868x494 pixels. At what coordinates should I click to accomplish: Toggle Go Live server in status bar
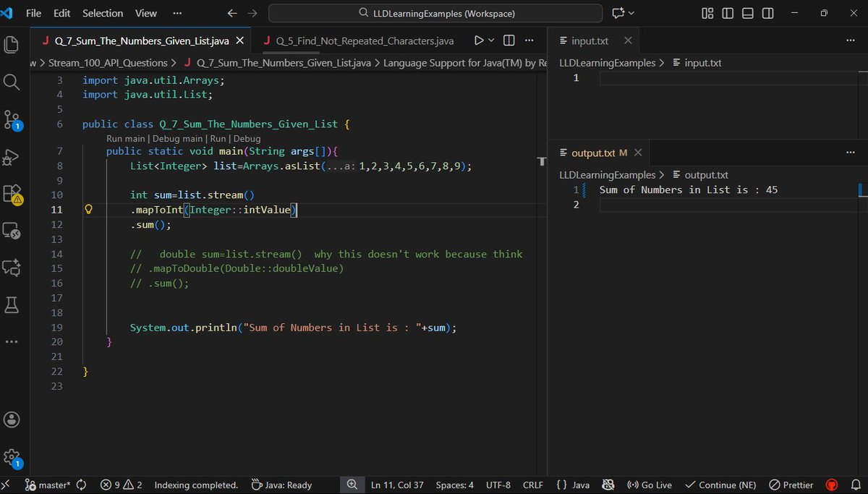tap(649, 485)
